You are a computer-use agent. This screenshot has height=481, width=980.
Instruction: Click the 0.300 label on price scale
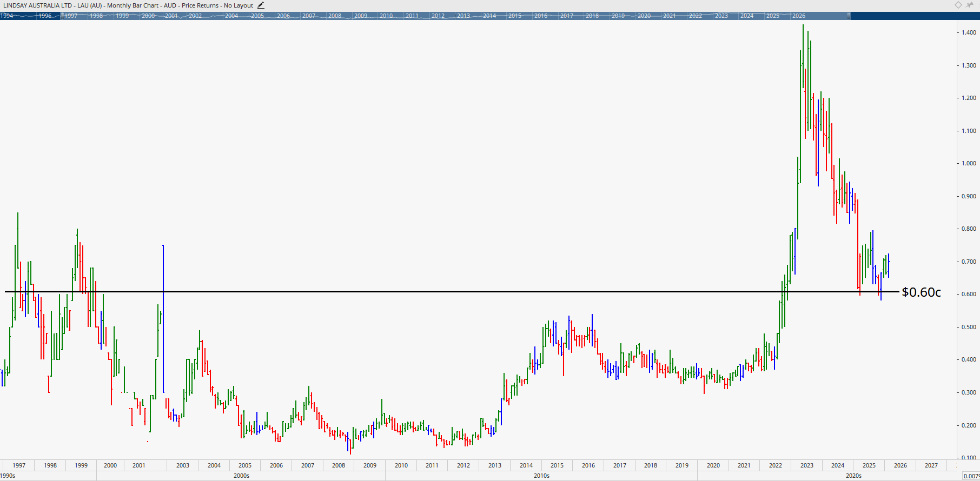[969, 392]
